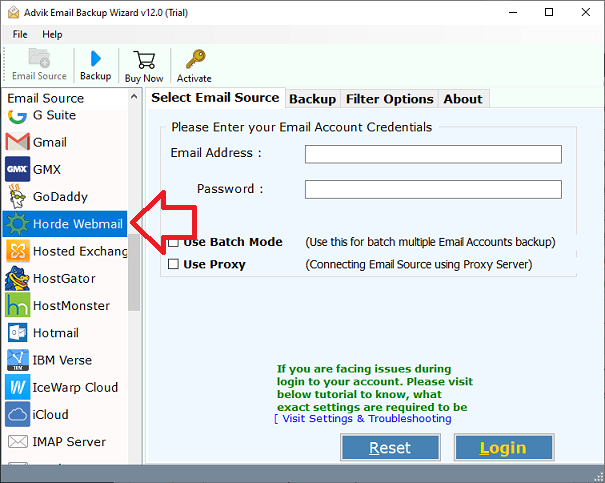Click the Backup play icon in toolbar
This screenshot has height=483, width=605.
click(95, 59)
